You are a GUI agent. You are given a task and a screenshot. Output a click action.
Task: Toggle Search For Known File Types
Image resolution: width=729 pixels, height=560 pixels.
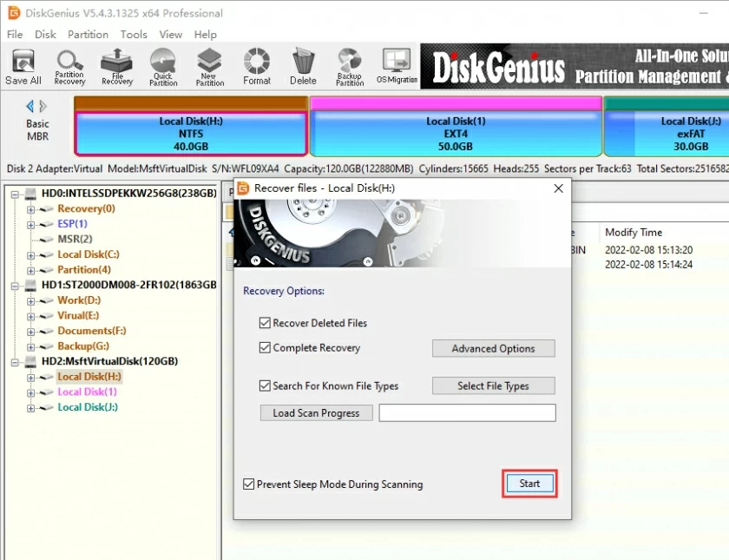[264, 385]
